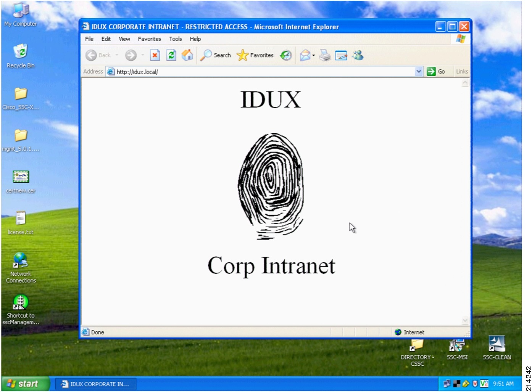Select the DIRECTORY - CSSC folder shortcut

(417, 353)
